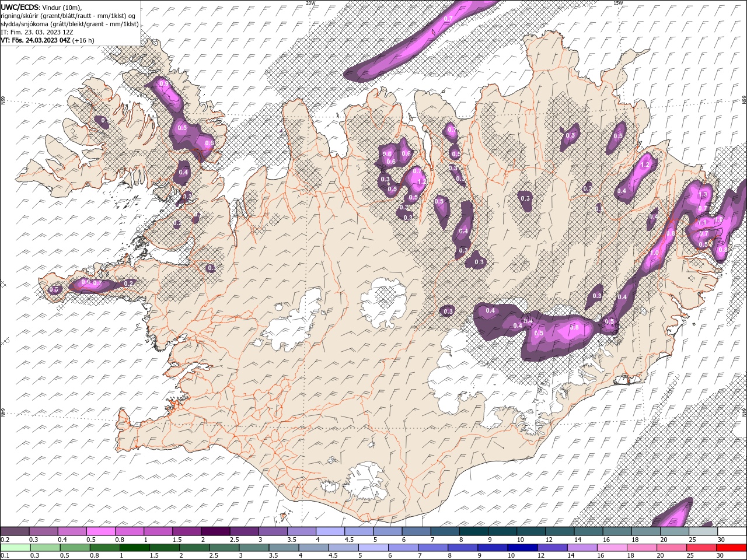Click the '15W' longitude label
Screen dimensions: 747x560
click(618, 3)
